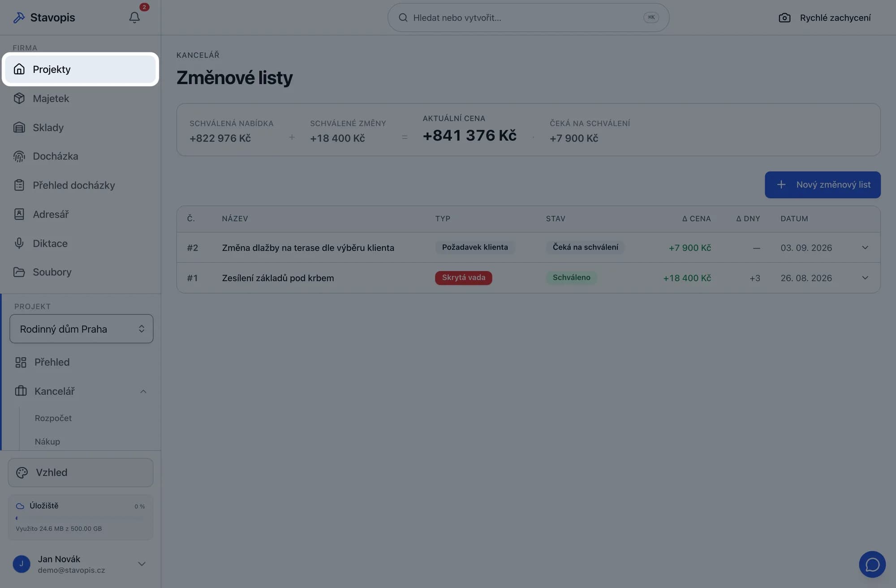Open the Majetek section
Image resolution: width=896 pixels, height=588 pixels.
[81, 99]
